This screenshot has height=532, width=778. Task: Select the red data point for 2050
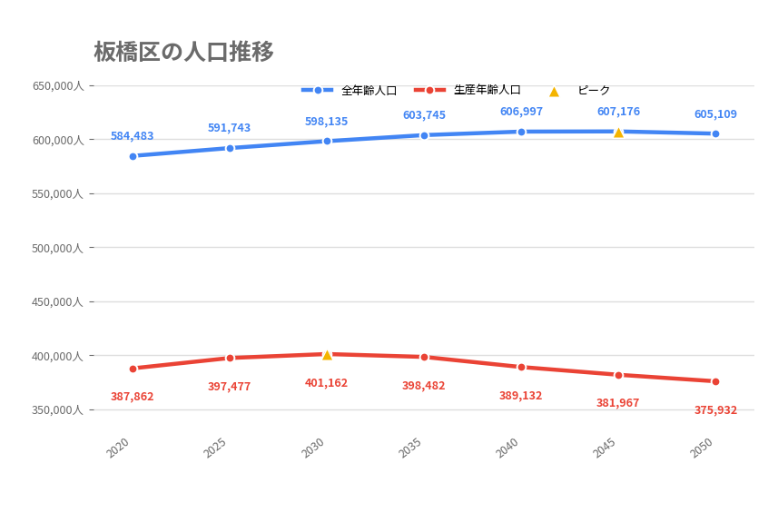pyautogui.click(x=715, y=381)
